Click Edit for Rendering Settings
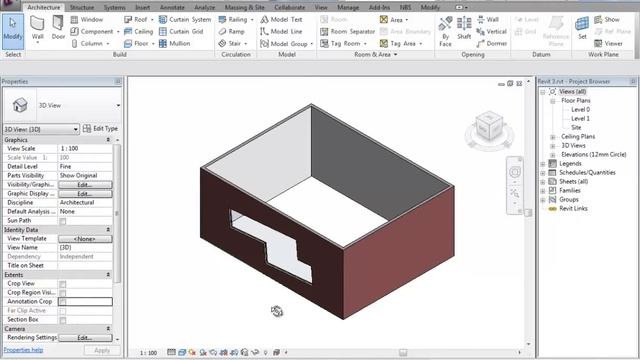Viewport: 640px width, 360px height. coord(85,338)
